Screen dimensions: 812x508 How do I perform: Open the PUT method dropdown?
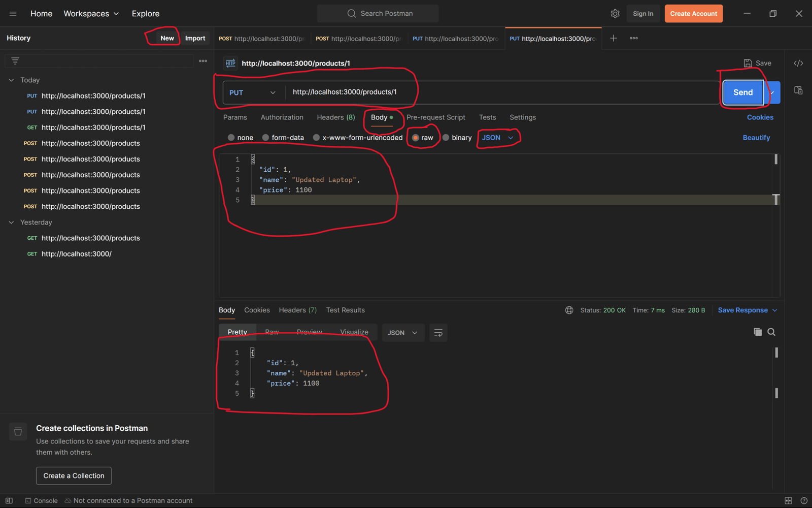pos(252,92)
